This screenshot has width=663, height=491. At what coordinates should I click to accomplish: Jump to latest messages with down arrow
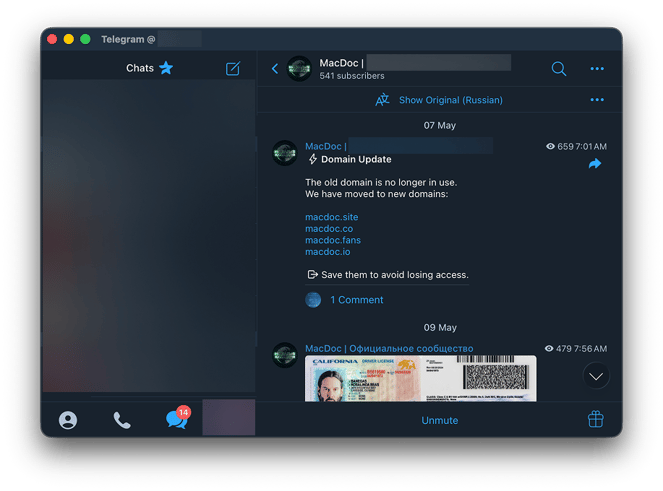pos(596,376)
